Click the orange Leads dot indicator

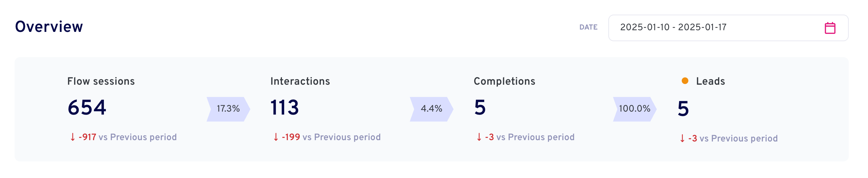685,81
